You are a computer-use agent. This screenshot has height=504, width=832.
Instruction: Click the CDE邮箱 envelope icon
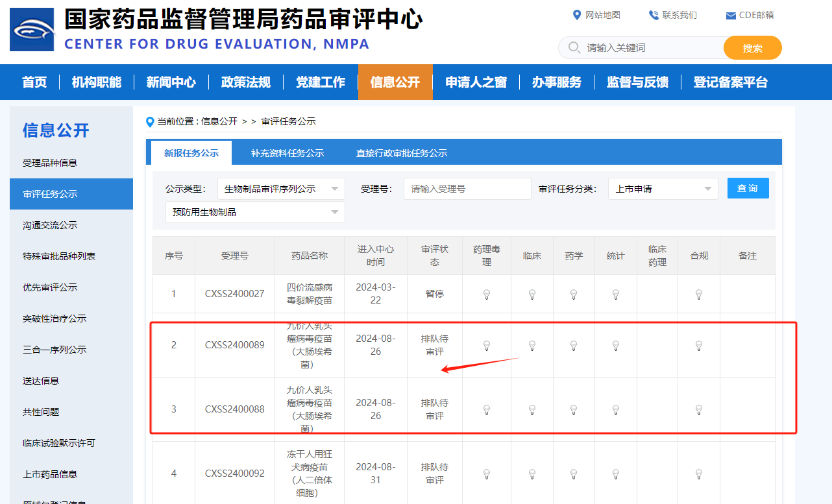coord(731,16)
